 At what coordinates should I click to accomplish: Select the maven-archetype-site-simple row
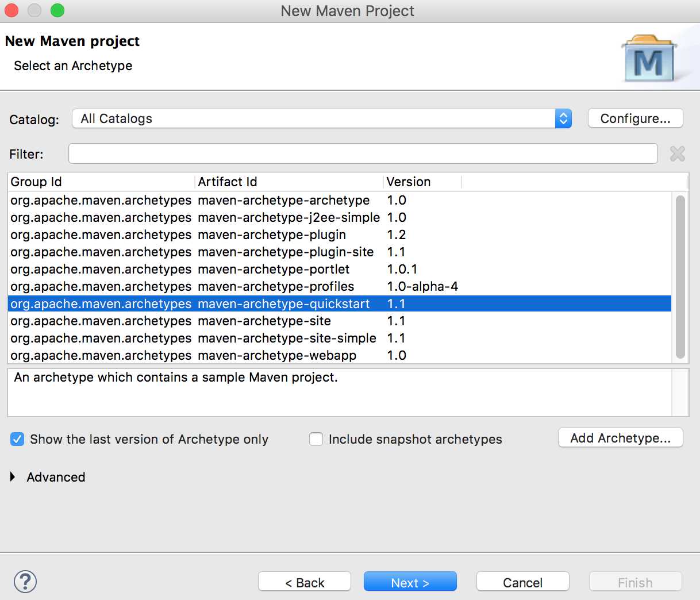(x=340, y=338)
